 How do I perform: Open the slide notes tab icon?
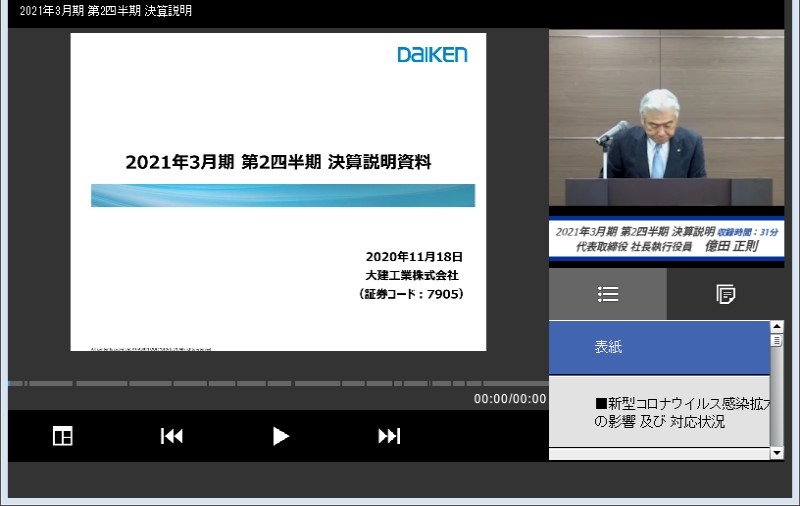726,294
